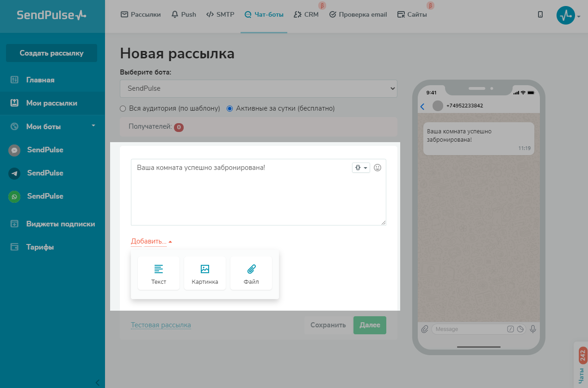Click the paperclip in phone preview
588x388 pixels.
(x=425, y=329)
